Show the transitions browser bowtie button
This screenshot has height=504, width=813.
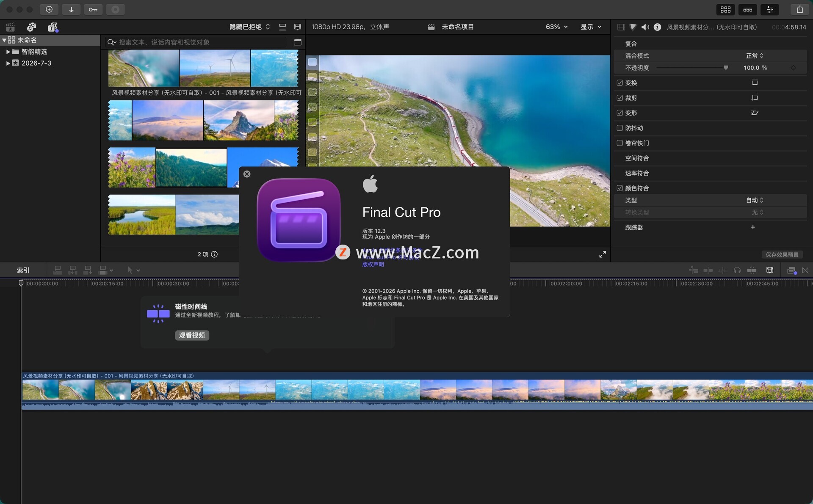(805, 270)
